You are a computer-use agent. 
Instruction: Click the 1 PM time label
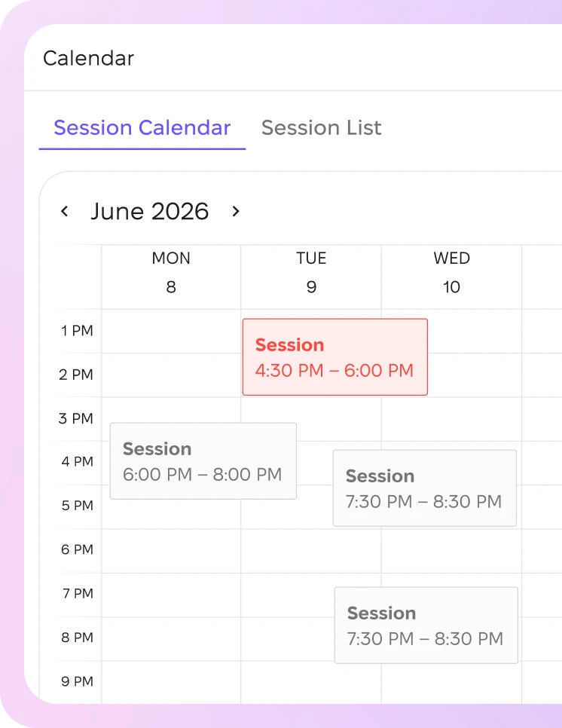(77, 331)
